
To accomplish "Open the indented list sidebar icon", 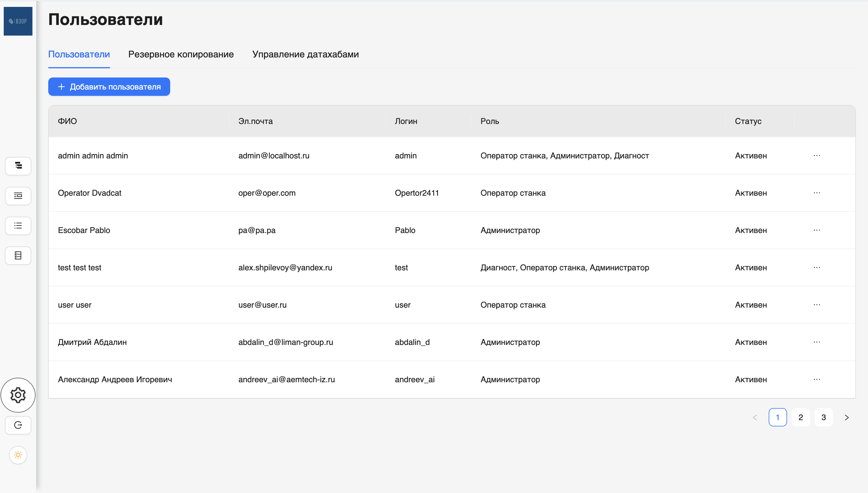I will click(x=18, y=196).
